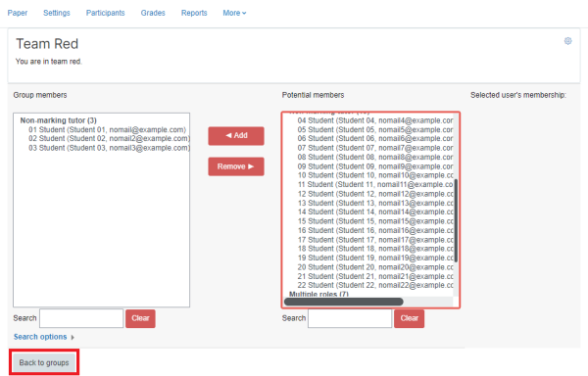
Task: Click the potential members horizontal scrollbar
Action: 344,302
